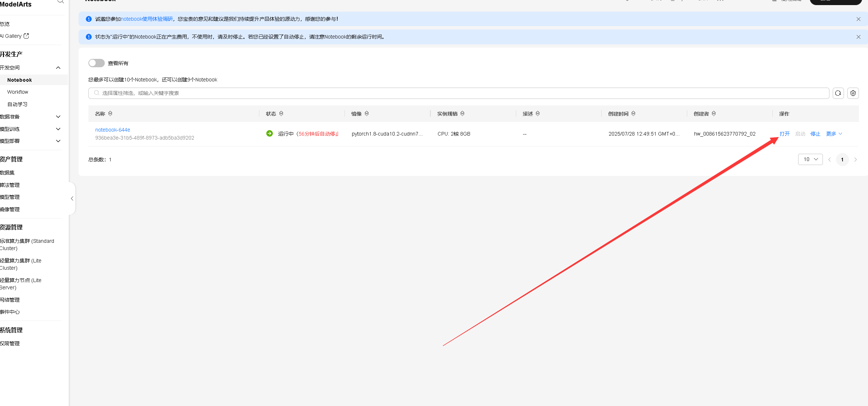Stop the running notebook instance
Screen dimensions: 868x406
coord(815,134)
